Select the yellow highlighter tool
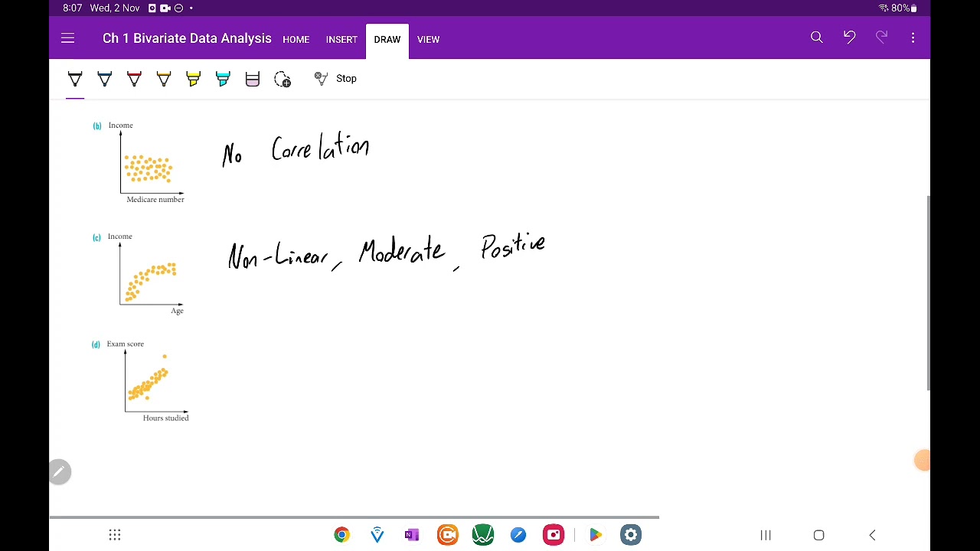Screen dimensions: 980x551 [x=193, y=79]
